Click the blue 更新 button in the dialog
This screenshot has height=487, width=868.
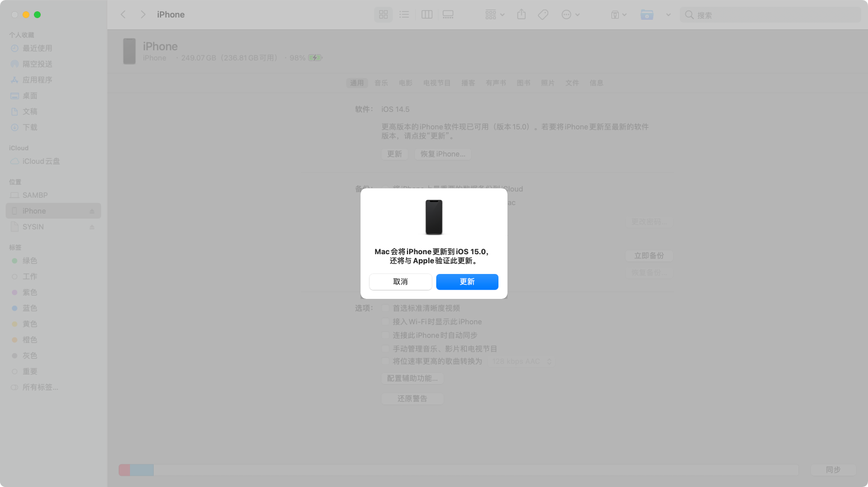coord(467,282)
